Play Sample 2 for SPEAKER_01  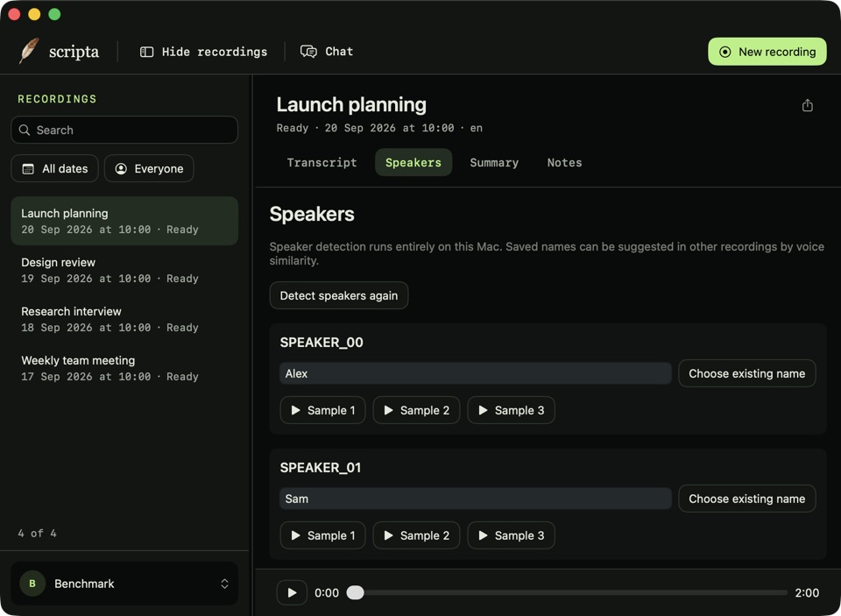417,535
